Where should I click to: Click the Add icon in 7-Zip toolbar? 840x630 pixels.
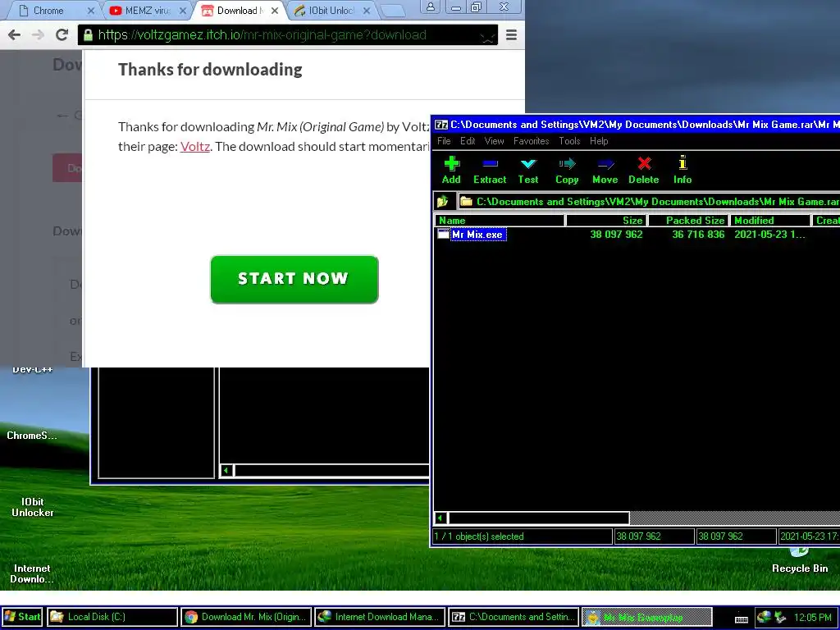point(452,171)
